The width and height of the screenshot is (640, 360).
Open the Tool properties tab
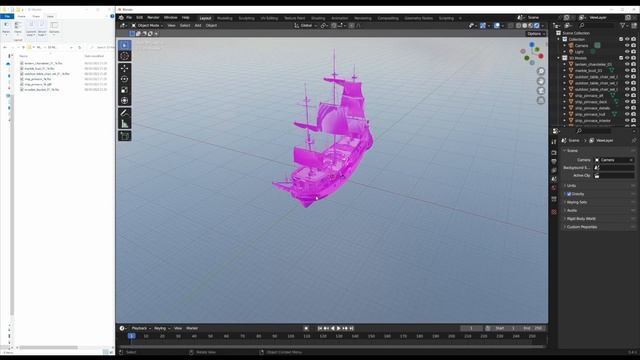coord(554,142)
